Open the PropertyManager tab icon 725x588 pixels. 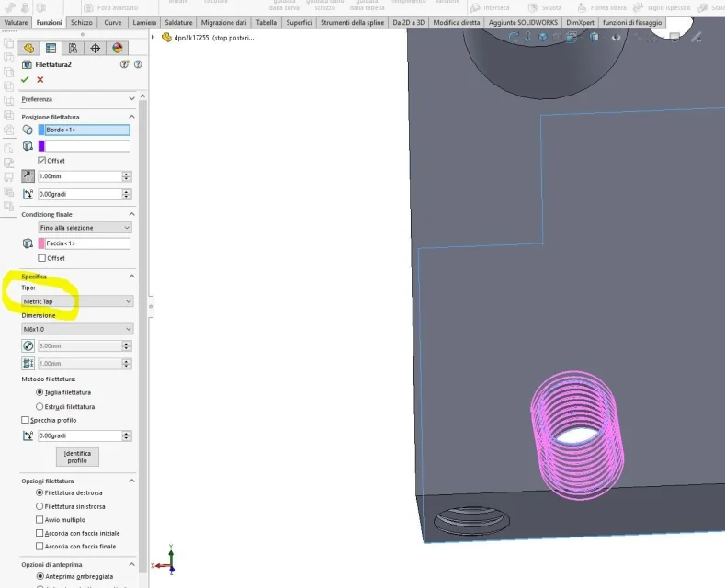click(51, 48)
